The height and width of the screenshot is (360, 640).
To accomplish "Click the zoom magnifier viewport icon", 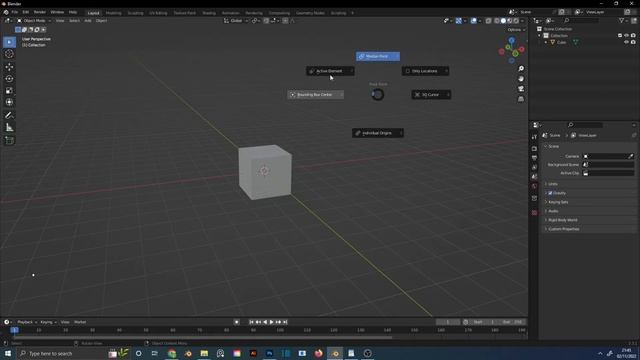I will [x=521, y=69].
